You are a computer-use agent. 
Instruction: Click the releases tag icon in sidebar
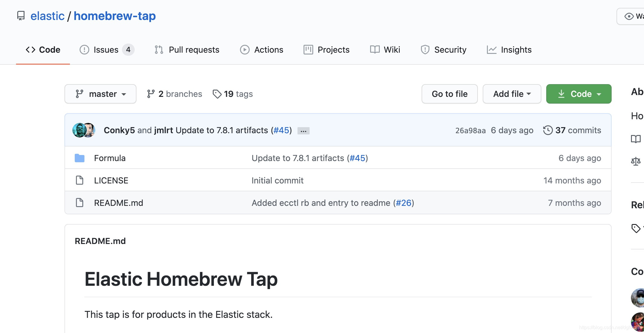click(x=636, y=228)
